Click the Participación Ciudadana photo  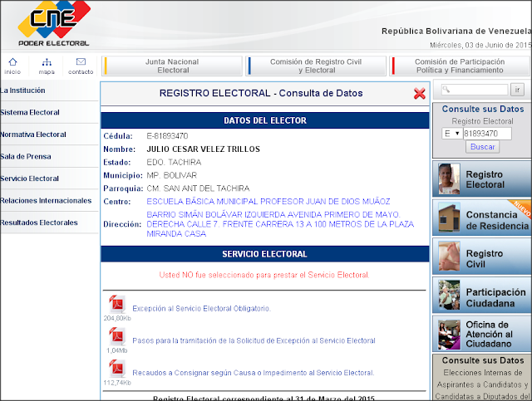coord(449,295)
